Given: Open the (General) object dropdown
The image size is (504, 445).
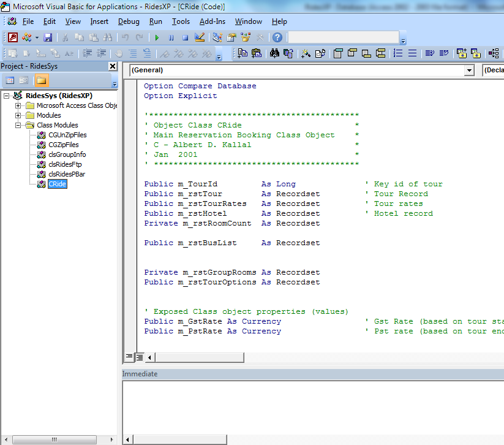Looking at the screenshot, I should [469, 70].
